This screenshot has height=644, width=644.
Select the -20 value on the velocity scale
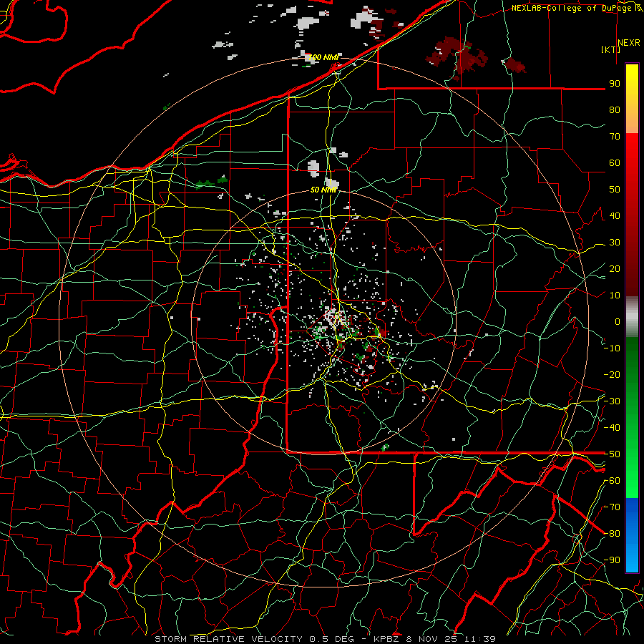[612, 374]
